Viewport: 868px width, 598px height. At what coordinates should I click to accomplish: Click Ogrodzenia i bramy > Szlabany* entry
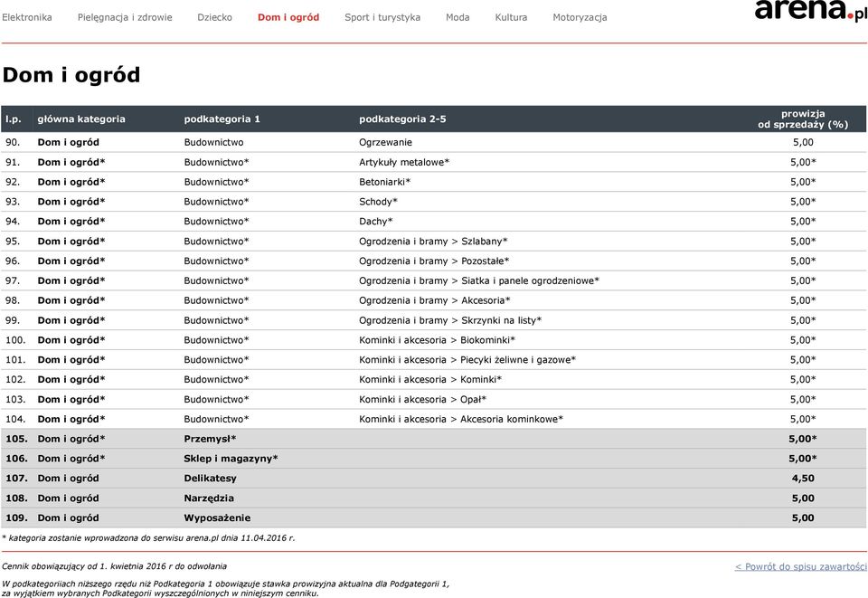tap(433, 242)
